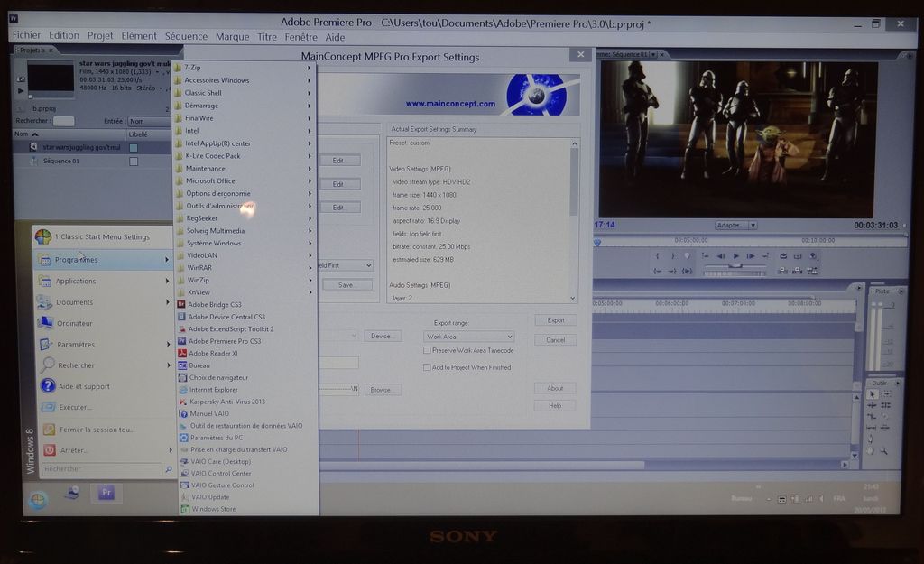Select the Slip tool
This screenshot has height=564, width=924.
coord(872,428)
